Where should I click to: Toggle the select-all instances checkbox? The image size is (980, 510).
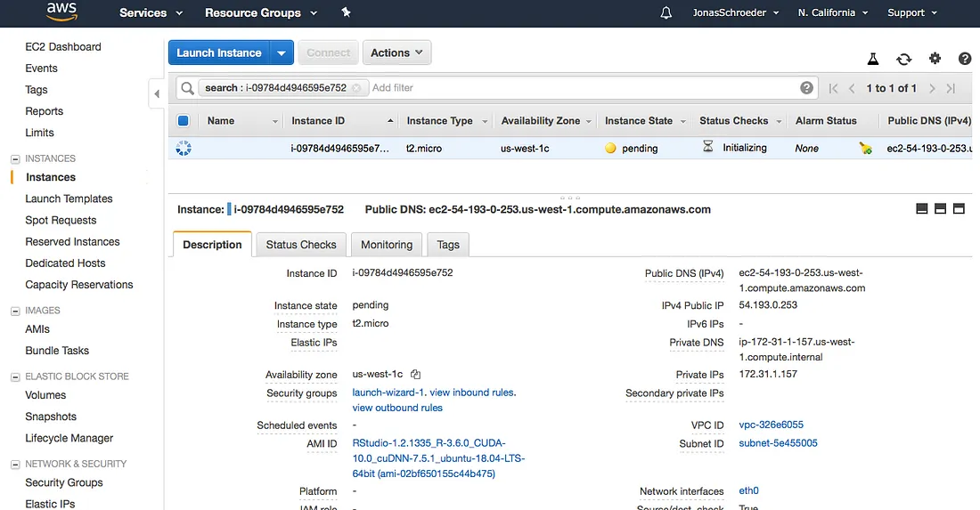click(x=184, y=120)
